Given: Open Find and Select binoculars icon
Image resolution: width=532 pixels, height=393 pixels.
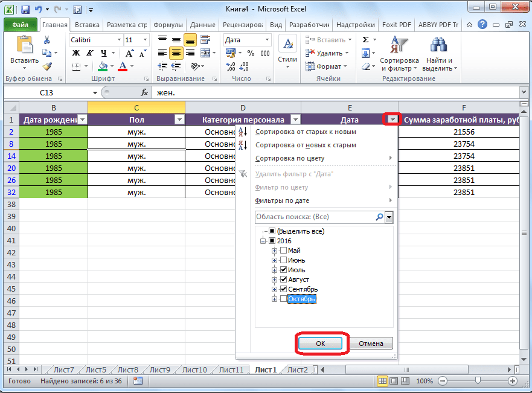Looking at the screenshot, I should click(x=439, y=53).
